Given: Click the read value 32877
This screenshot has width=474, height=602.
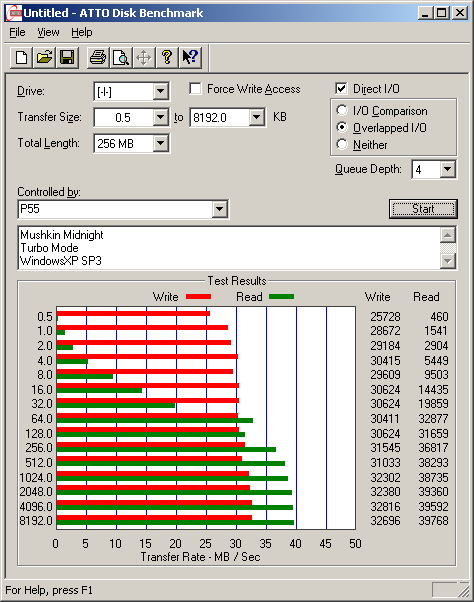Looking at the screenshot, I should 433,419.
